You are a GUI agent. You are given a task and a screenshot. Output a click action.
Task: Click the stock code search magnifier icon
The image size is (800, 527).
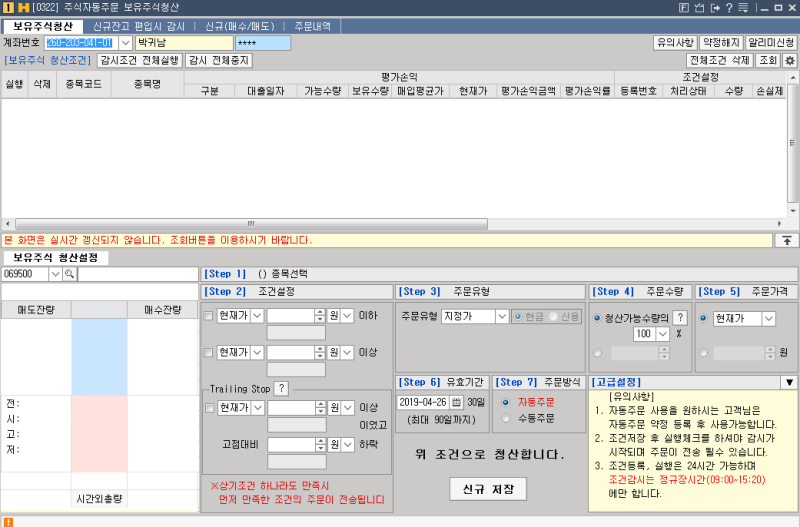(x=70, y=273)
